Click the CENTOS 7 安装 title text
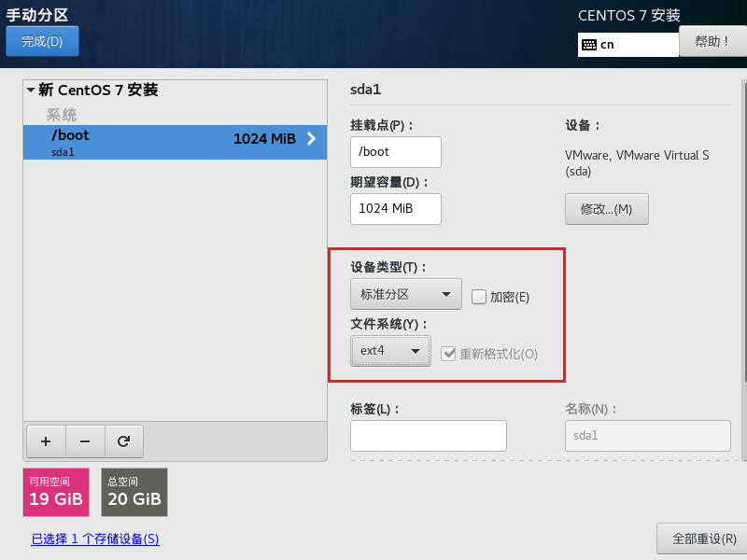Screen dimensions: 747x560 tap(628, 15)
